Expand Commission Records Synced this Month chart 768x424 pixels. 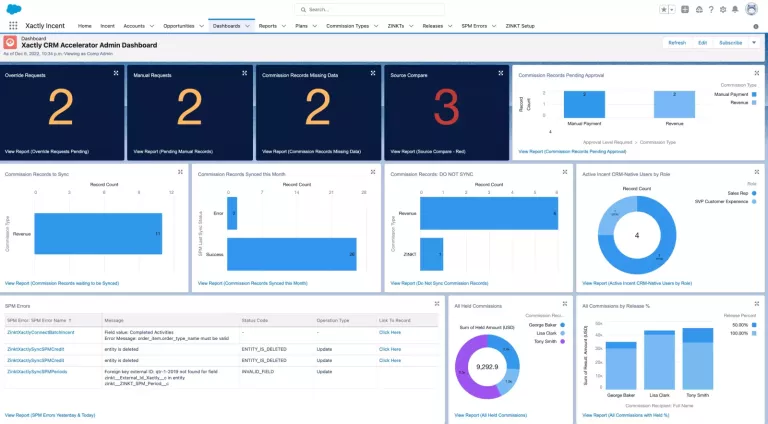[373, 172]
